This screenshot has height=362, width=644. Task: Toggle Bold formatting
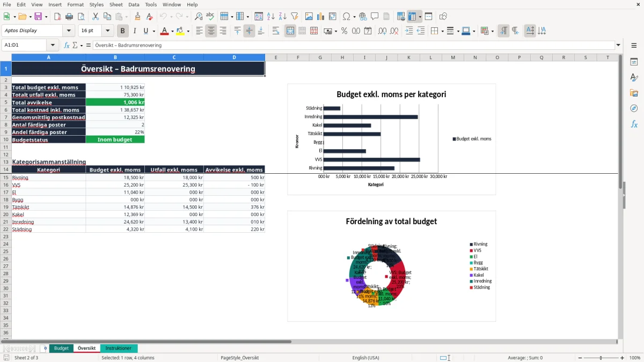(123, 31)
